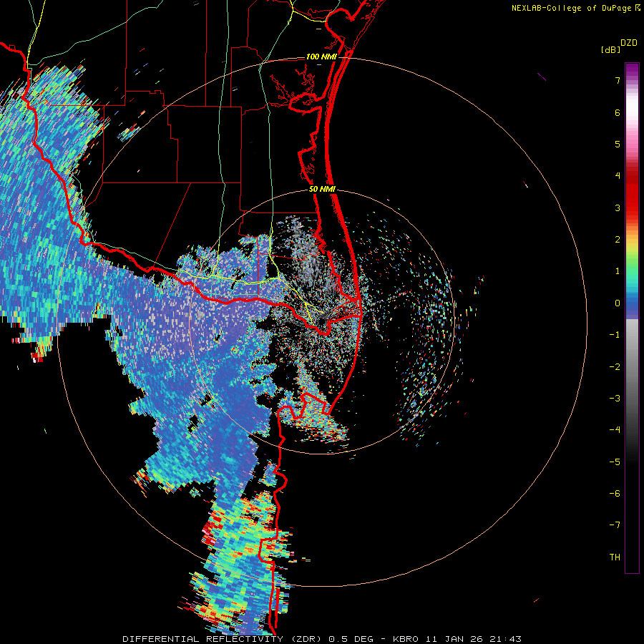
Task: Click the 100 NMI range ring label
Action: 321,57
